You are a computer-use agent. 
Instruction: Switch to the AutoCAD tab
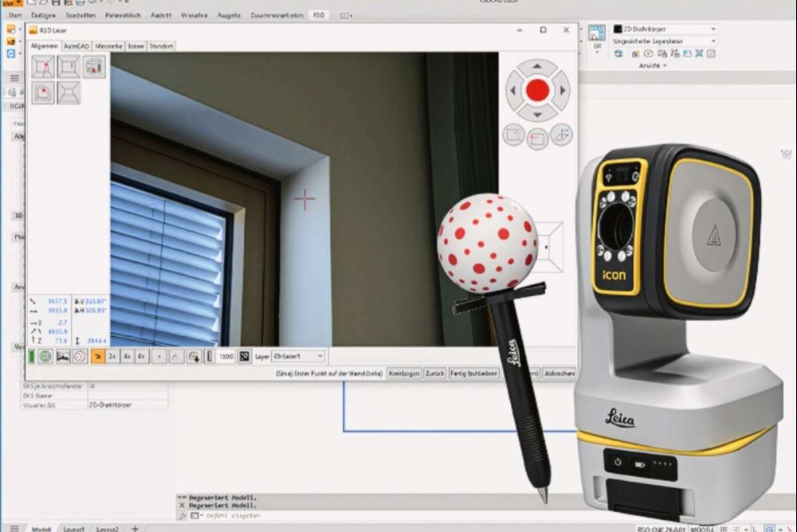pyautogui.click(x=77, y=46)
